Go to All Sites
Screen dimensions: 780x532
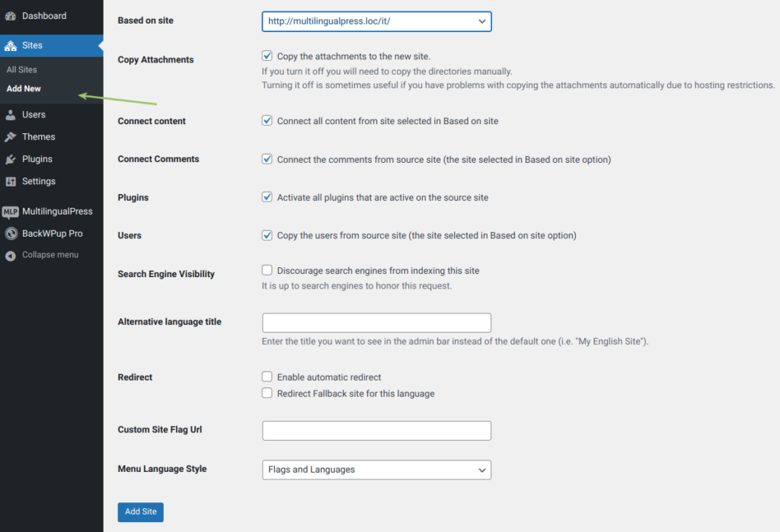tap(21, 68)
